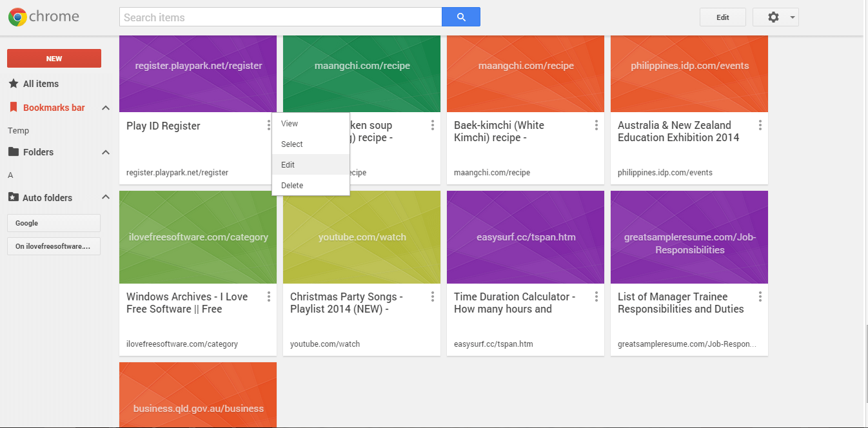Click List of Manager Trainee Responsibilities title
Image resolution: width=868 pixels, height=428 pixels.
[x=681, y=303]
